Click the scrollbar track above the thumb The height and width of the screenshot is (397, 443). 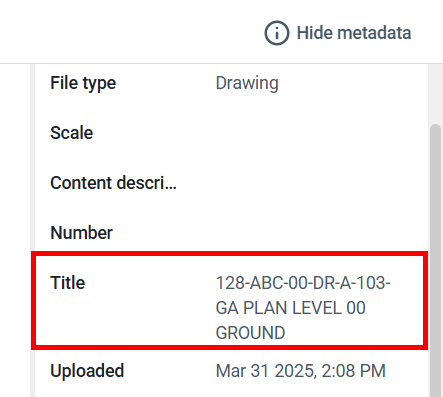click(x=435, y=93)
